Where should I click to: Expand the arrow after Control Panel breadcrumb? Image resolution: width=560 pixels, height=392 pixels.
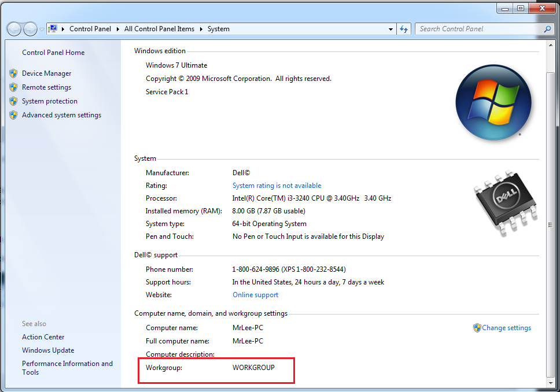tap(117, 29)
